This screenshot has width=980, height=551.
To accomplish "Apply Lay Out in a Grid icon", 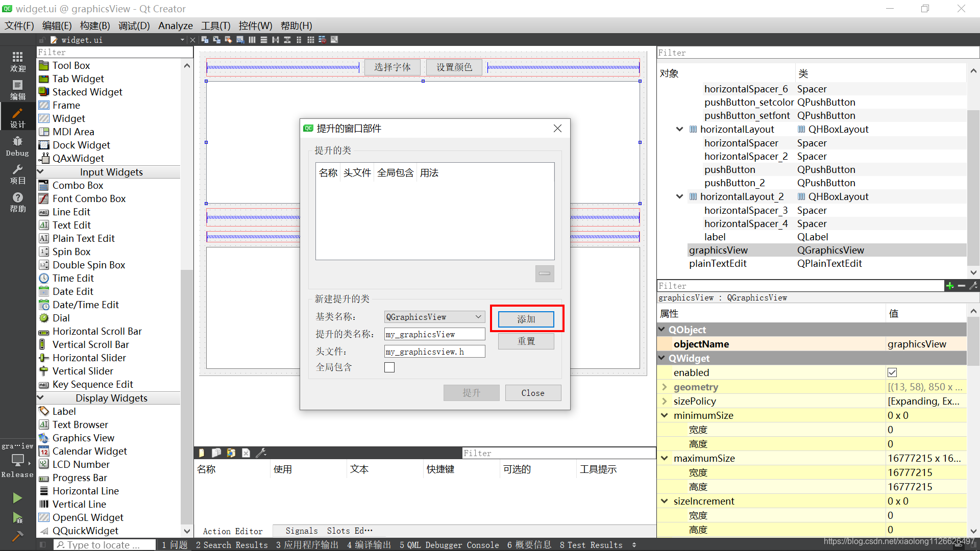I will [310, 40].
